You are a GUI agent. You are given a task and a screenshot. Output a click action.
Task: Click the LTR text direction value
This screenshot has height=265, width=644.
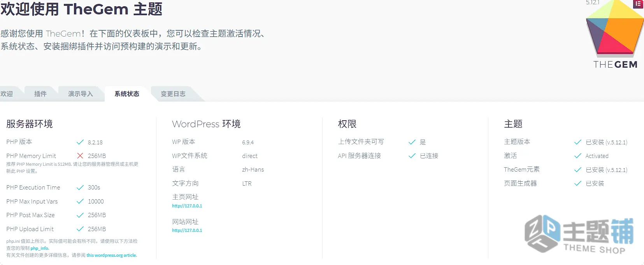(247, 183)
